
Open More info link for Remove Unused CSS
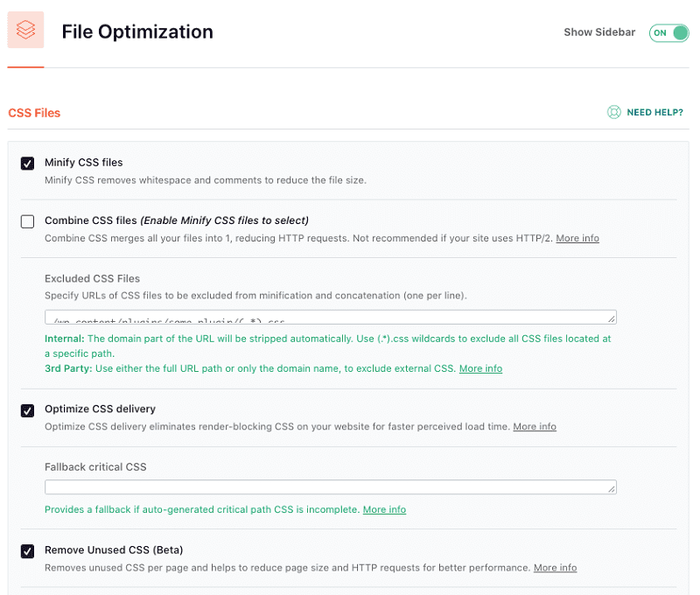pos(555,568)
